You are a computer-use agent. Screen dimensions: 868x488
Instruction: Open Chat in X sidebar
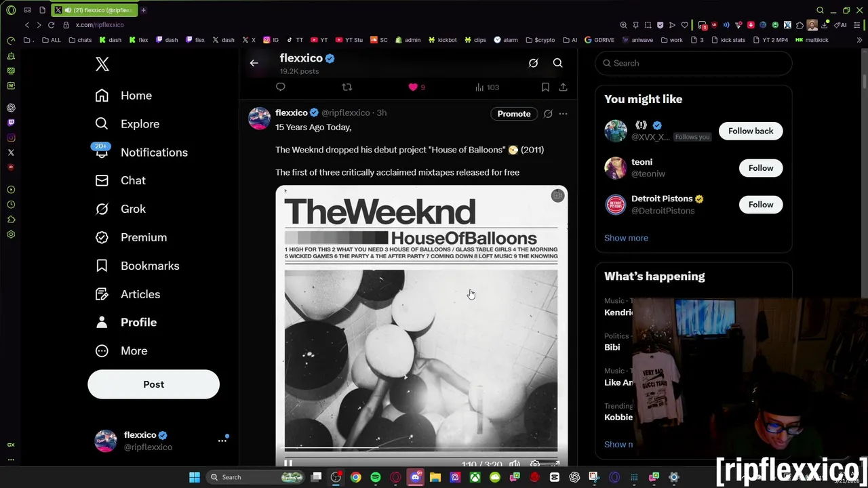121,181
